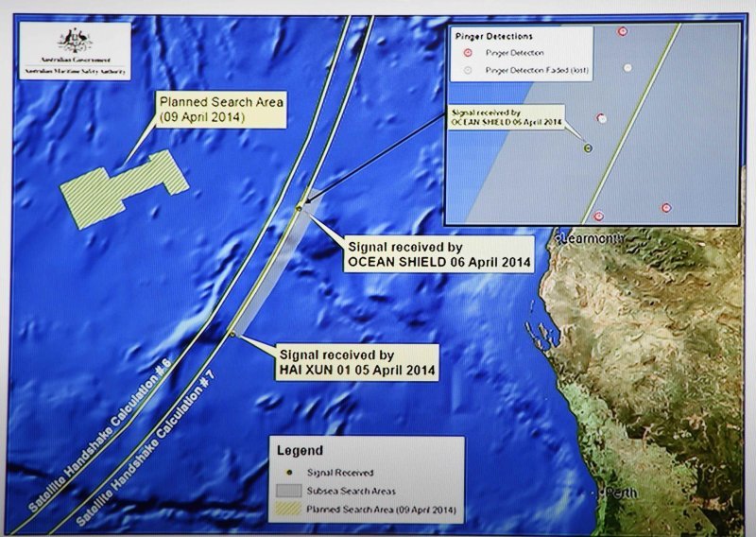756x537 pixels.
Task: Click the white 'Pinger Detection Faded' legend icon
Action: pos(467,71)
